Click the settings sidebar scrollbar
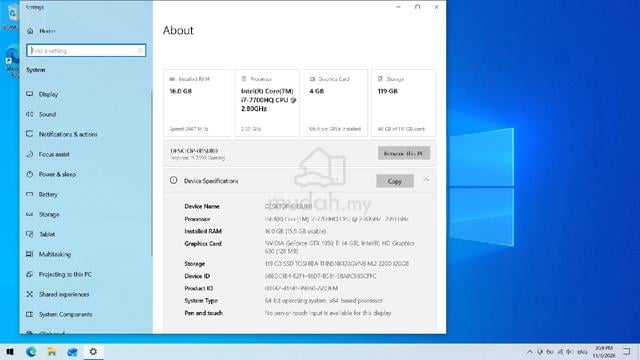This screenshot has width=640, height=360. [151, 173]
